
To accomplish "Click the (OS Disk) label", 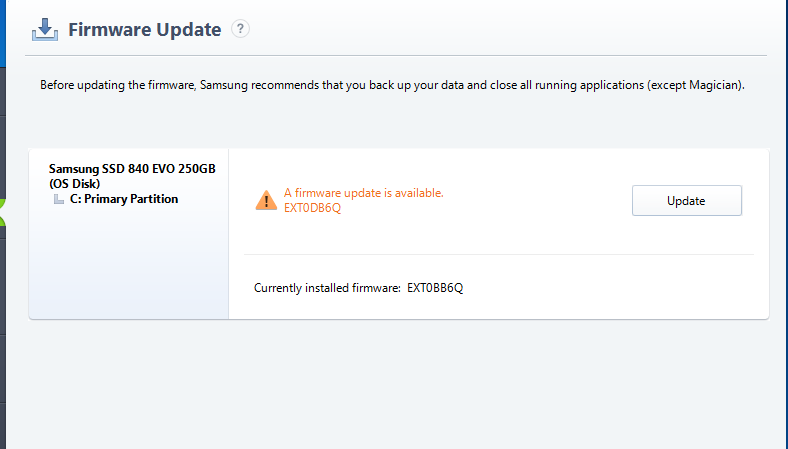I will 74,184.
